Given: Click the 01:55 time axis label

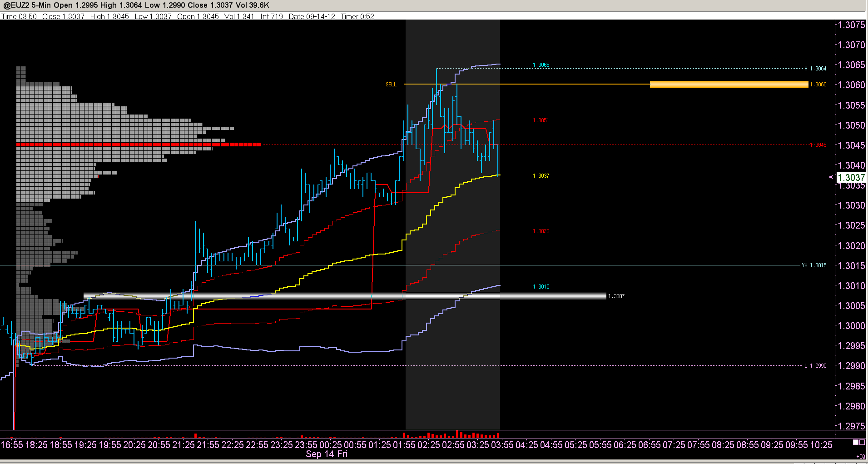Looking at the screenshot, I should click(405, 445).
